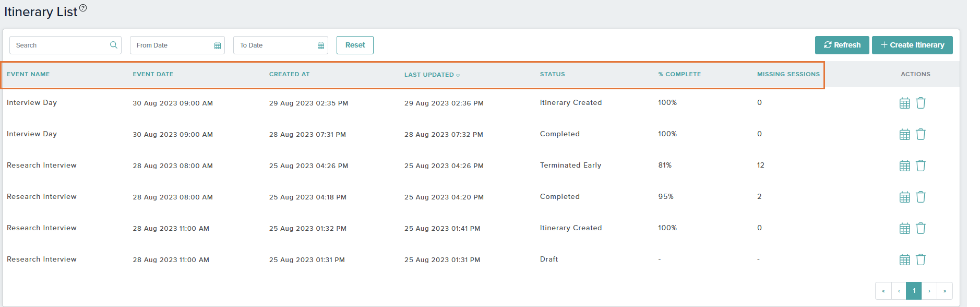Delete the Terminated Early Research Interview

[x=921, y=166]
